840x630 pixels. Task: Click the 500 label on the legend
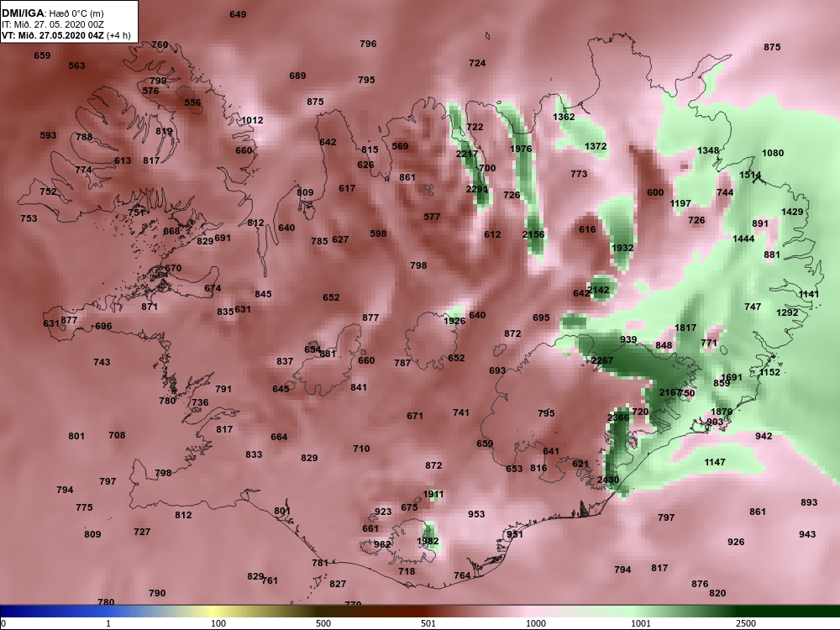tap(323, 623)
